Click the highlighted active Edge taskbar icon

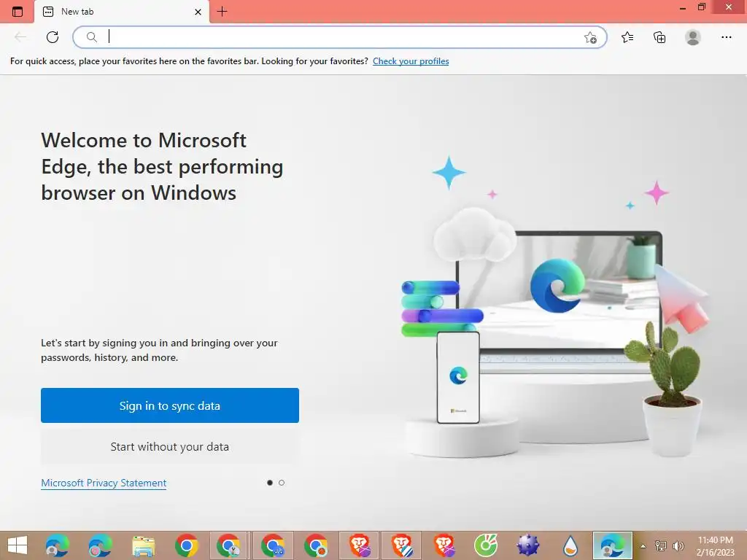(x=613, y=545)
